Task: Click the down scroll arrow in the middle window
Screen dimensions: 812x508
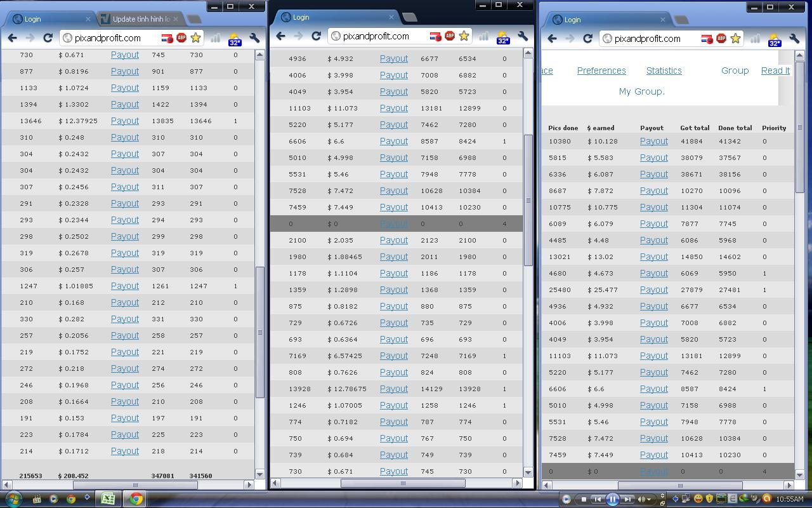Action: point(528,472)
